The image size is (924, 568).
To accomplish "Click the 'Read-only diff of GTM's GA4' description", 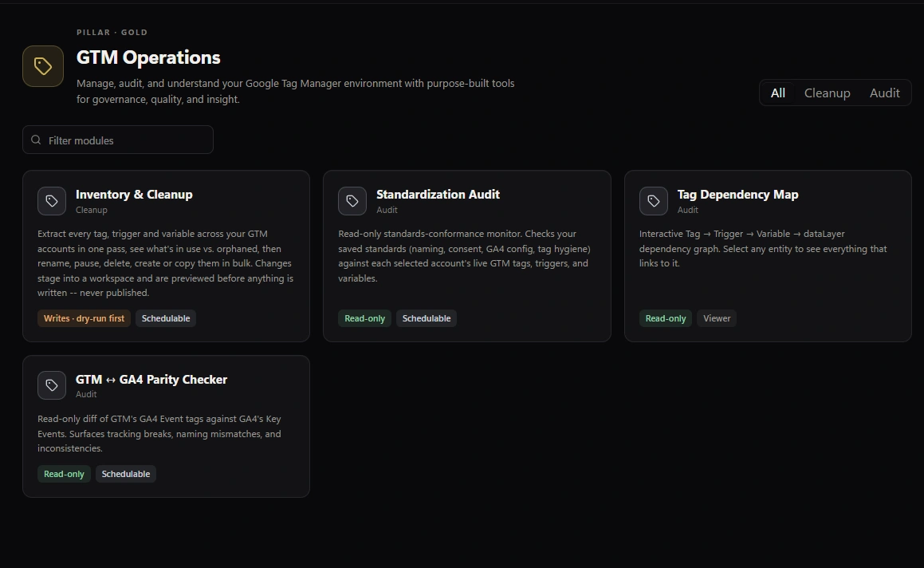I will (159, 433).
